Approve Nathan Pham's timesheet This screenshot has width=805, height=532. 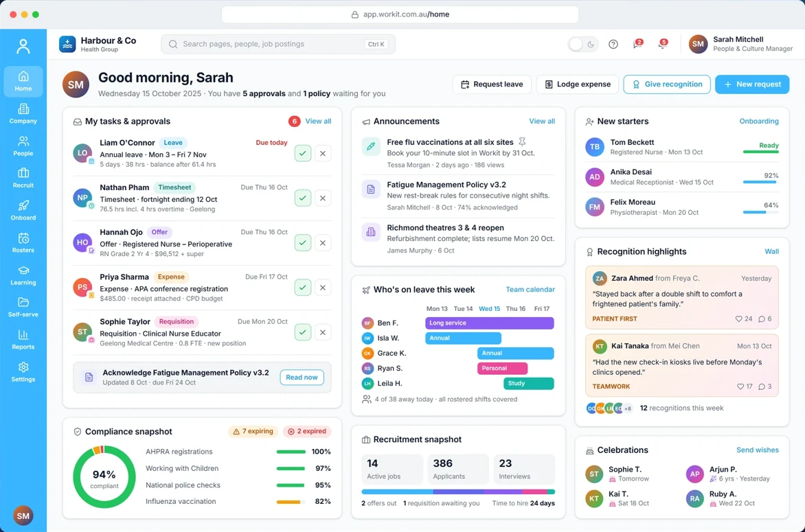303,198
